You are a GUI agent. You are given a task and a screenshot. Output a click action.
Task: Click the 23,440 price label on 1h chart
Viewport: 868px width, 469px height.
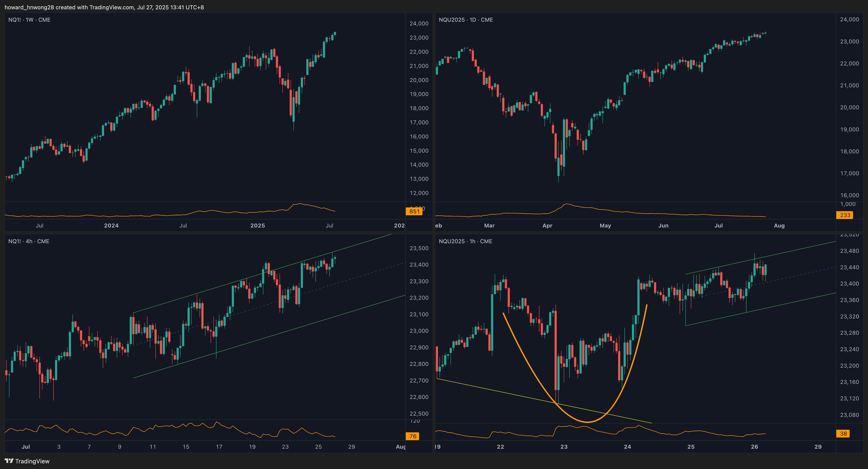click(849, 268)
